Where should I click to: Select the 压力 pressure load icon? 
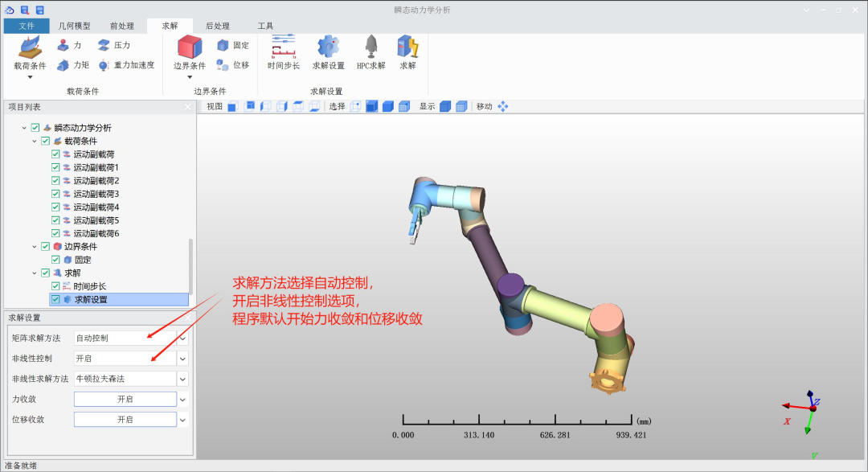104,45
